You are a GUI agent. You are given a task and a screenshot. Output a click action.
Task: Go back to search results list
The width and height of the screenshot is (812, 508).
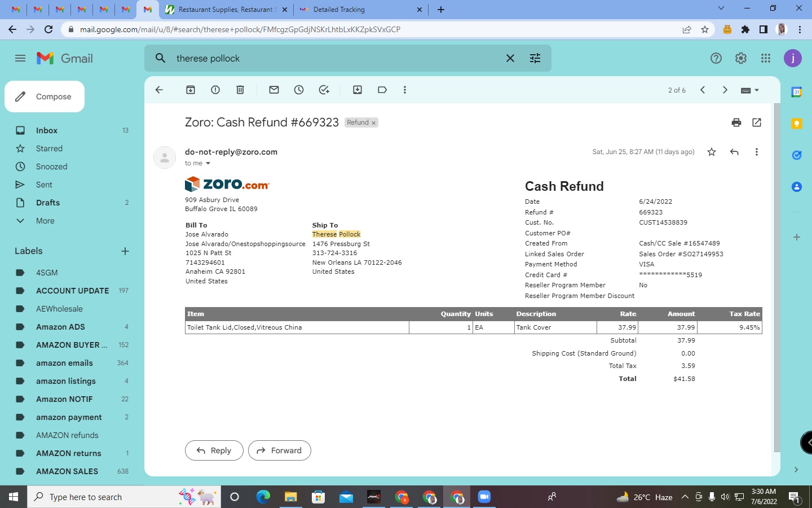click(x=159, y=90)
